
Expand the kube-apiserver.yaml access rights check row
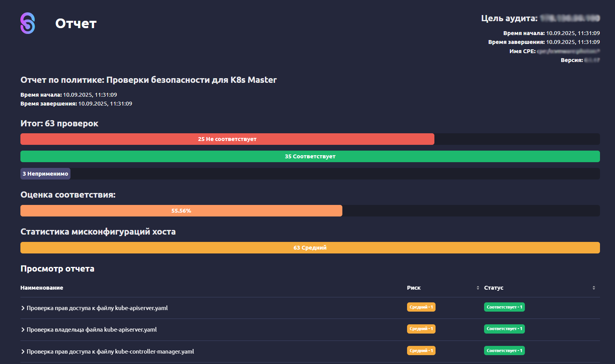[23, 308]
